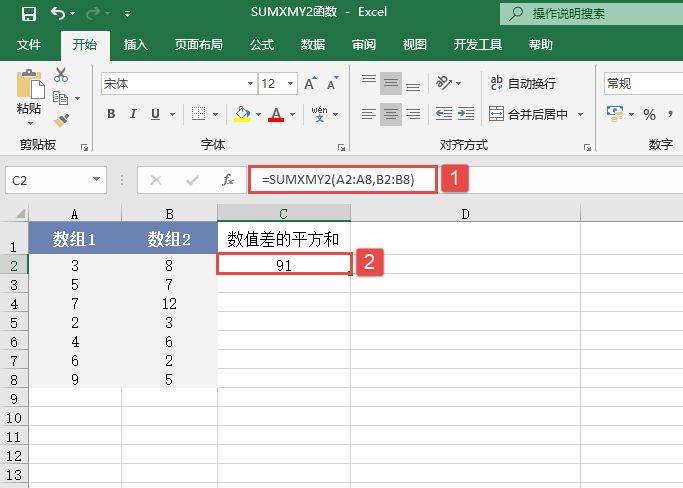Click the Select All corner triangle
Screen dimensions: 683x488
[20, 214]
